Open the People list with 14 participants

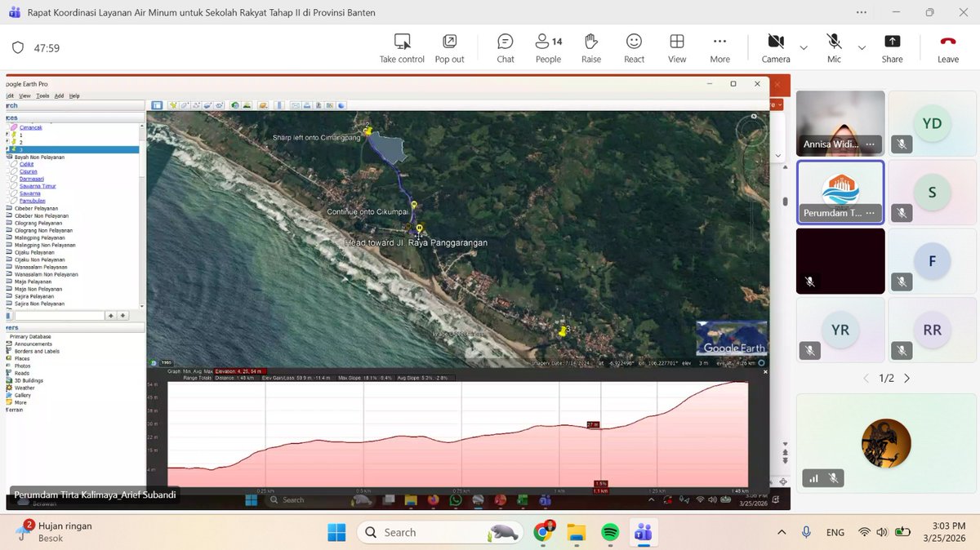[548, 48]
